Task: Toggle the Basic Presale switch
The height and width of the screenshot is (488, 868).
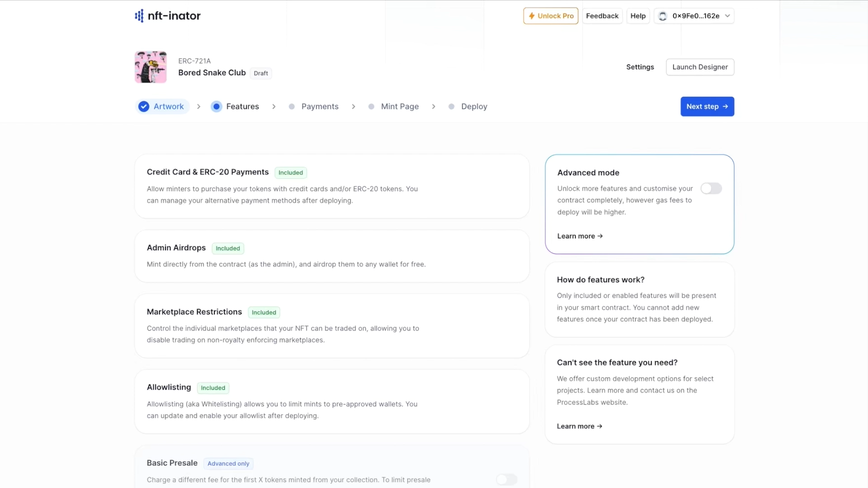Action: coord(506,479)
